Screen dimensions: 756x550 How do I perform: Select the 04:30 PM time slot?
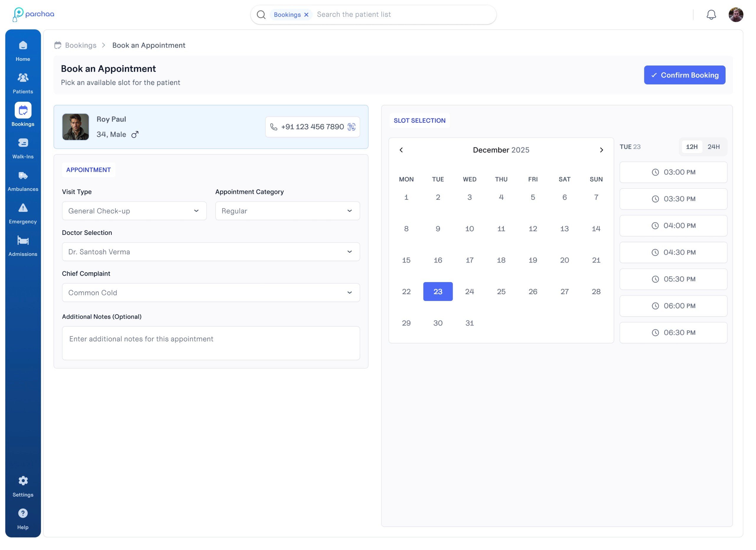click(673, 253)
